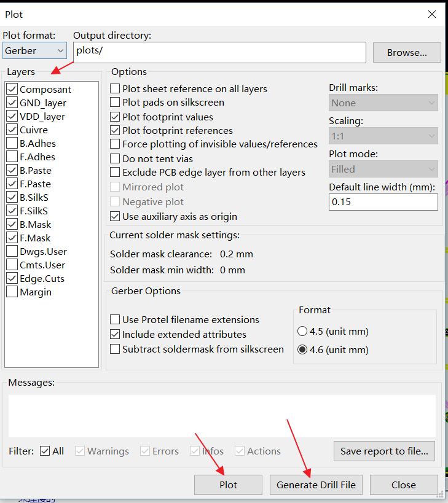This screenshot has width=448, height=503.
Task: Open the Plot format dropdown
Action: coord(34,51)
